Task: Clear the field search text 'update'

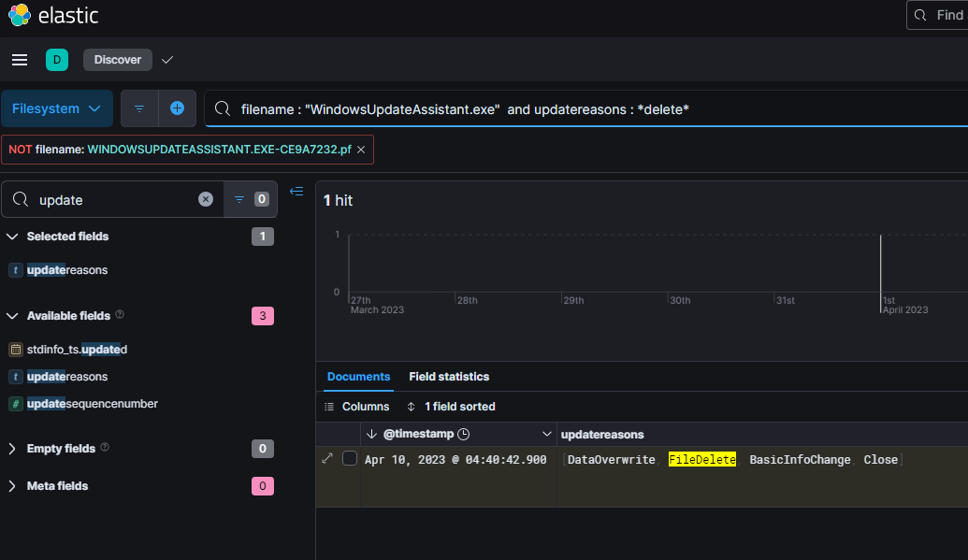Action: (206, 199)
